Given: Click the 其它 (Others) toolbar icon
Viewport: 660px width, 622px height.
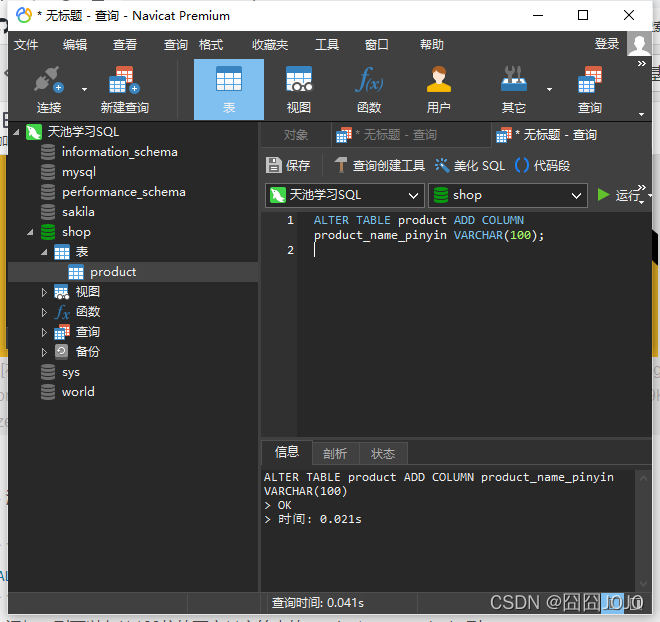Looking at the screenshot, I should point(514,89).
